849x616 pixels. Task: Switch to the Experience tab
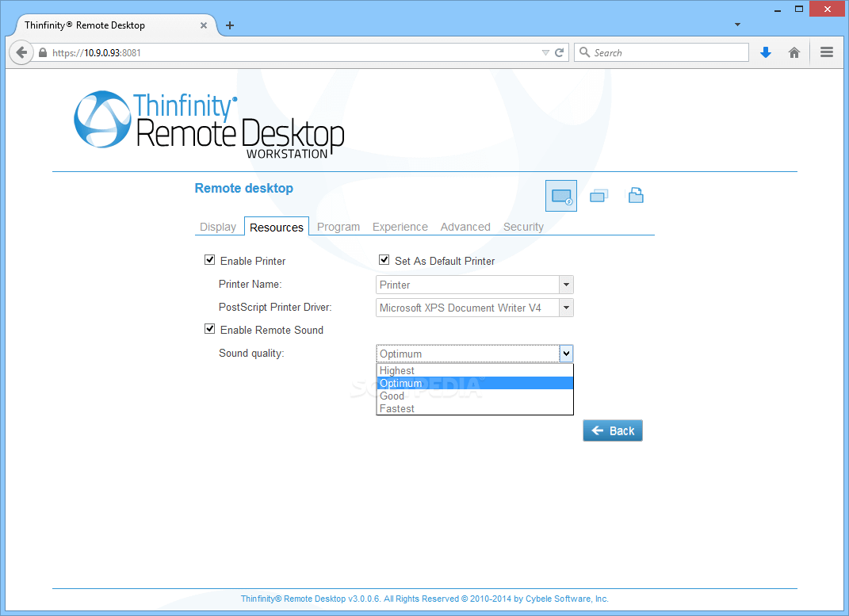[x=400, y=227]
